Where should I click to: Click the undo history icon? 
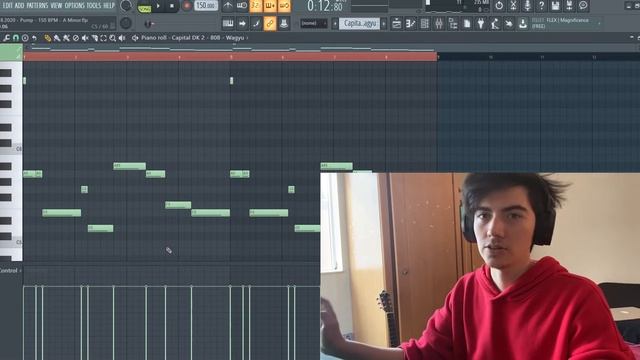499,6
